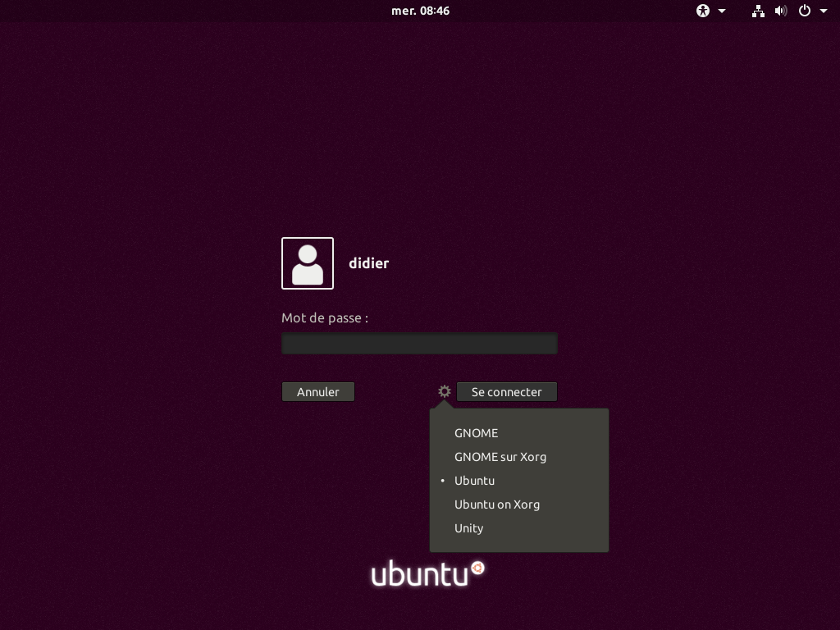Click the Annuler button
The width and height of the screenshot is (840, 630).
pos(318,391)
